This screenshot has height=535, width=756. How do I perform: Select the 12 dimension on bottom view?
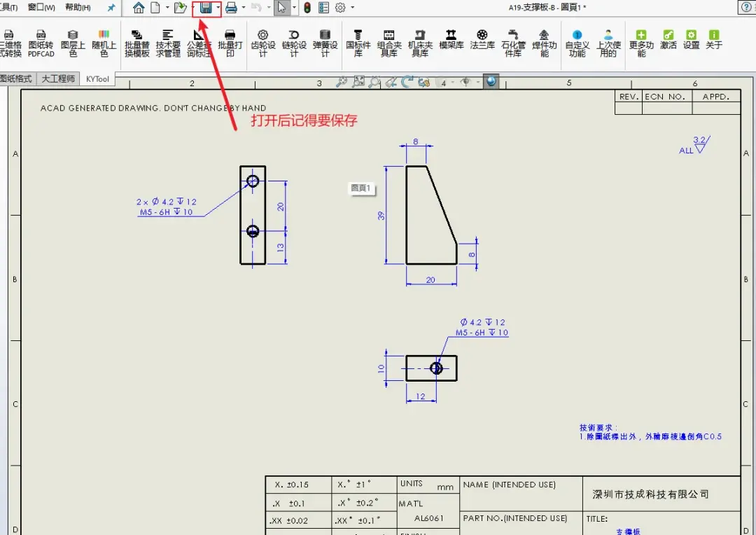click(421, 396)
